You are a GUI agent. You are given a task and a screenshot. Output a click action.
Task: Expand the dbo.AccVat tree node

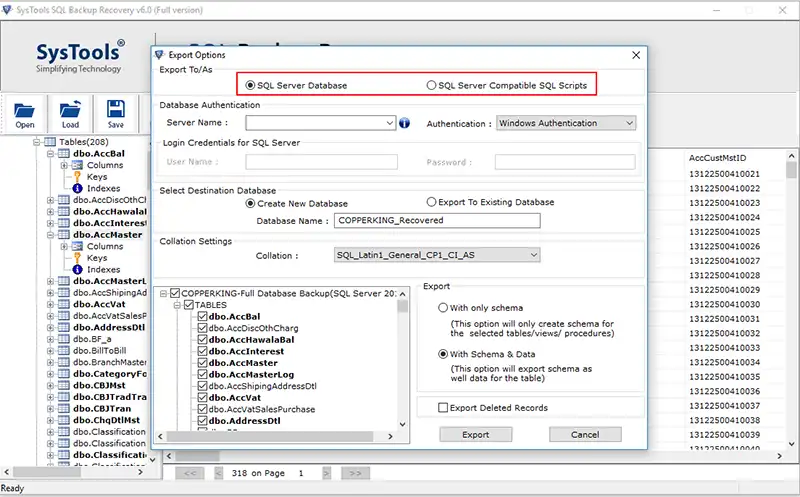pyautogui.click(x=51, y=304)
